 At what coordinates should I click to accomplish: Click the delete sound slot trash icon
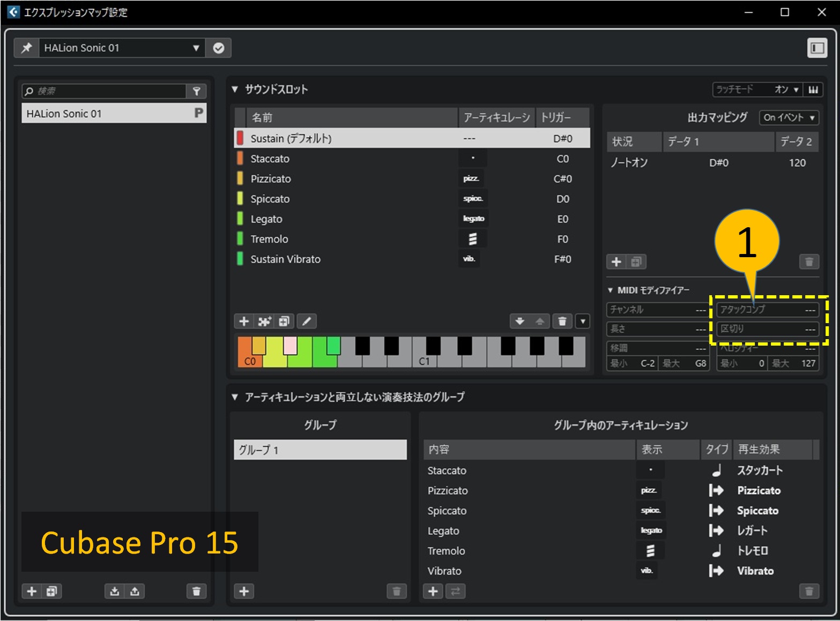(x=561, y=321)
